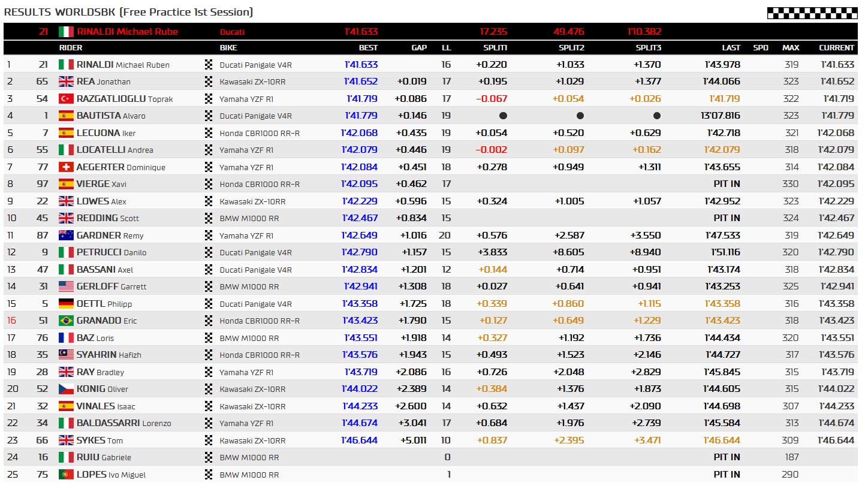
Task: Select the checkered flag icon in BASSANI's row
Action: point(209,269)
